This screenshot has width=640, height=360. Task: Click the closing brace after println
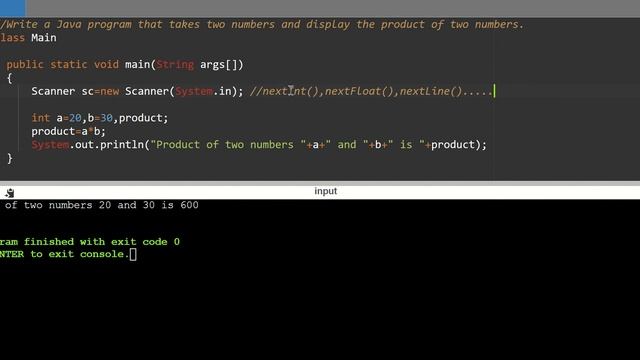point(9,158)
